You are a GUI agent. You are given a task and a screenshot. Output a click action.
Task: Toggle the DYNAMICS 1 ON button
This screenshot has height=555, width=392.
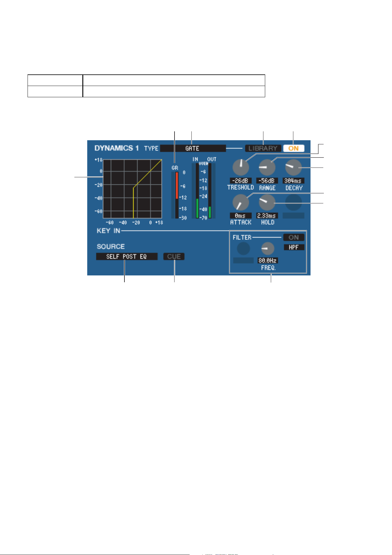[x=294, y=148]
